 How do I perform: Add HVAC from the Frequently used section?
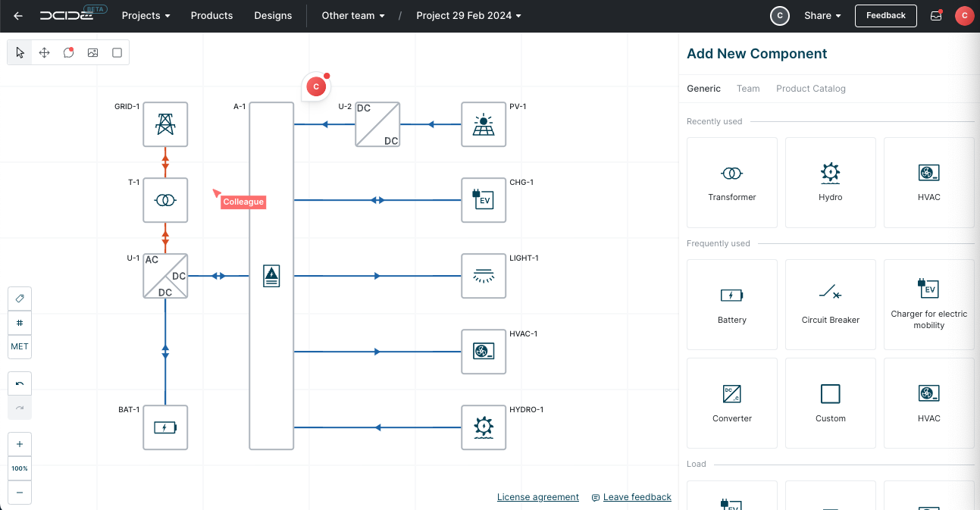[929, 403]
